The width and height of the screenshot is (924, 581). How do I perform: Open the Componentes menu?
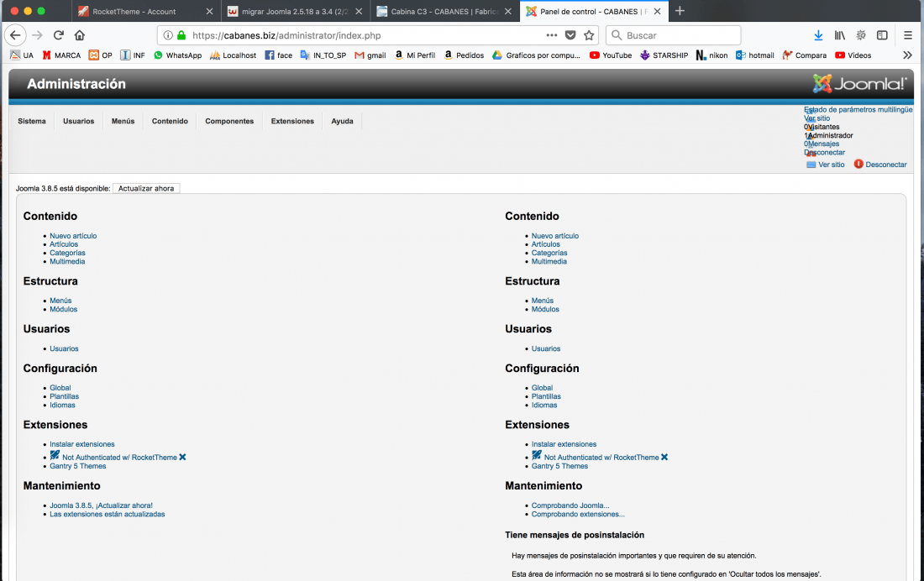tap(229, 122)
